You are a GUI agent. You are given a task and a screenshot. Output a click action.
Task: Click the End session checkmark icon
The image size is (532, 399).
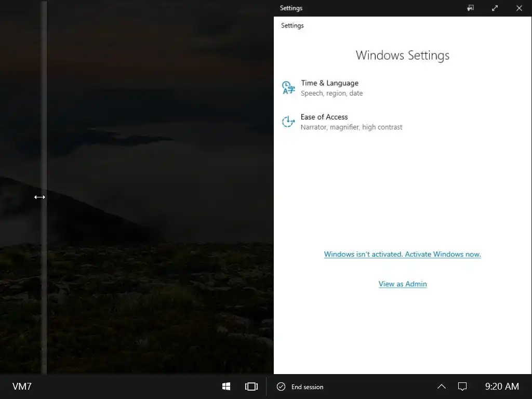[x=281, y=387]
